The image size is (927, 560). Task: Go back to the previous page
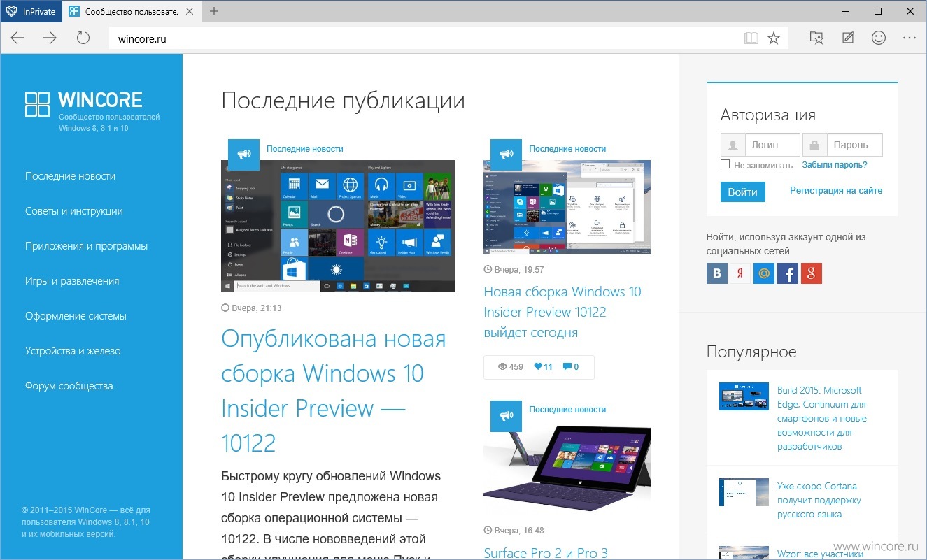(x=17, y=38)
